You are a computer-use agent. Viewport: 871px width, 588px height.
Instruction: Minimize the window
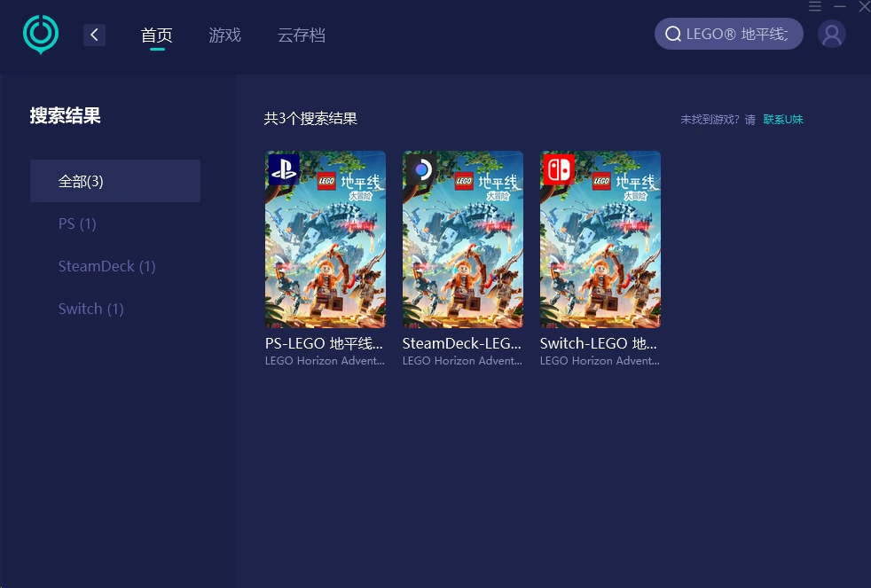click(x=840, y=6)
